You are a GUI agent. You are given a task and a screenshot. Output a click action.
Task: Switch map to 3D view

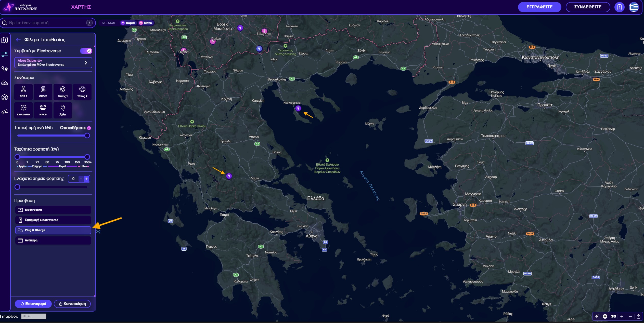tap(613, 316)
